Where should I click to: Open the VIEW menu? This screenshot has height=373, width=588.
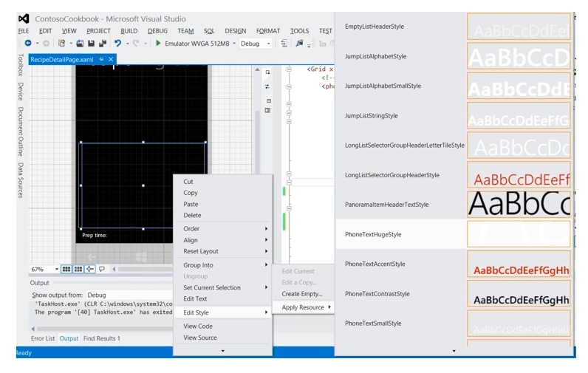[x=69, y=31]
